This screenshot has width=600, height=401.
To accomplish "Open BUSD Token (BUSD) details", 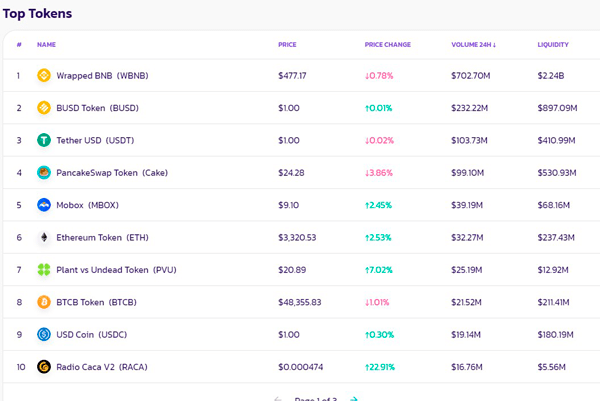I will coord(97,108).
